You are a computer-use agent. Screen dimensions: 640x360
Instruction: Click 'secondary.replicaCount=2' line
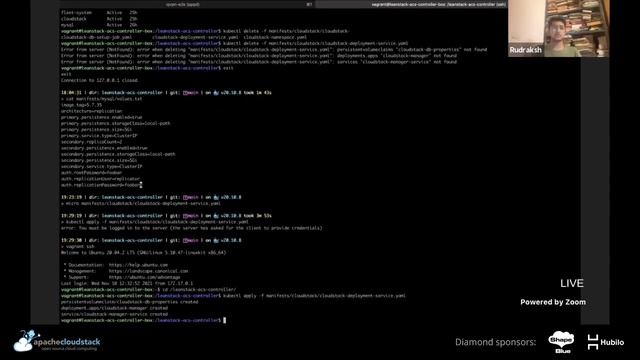(x=91, y=142)
